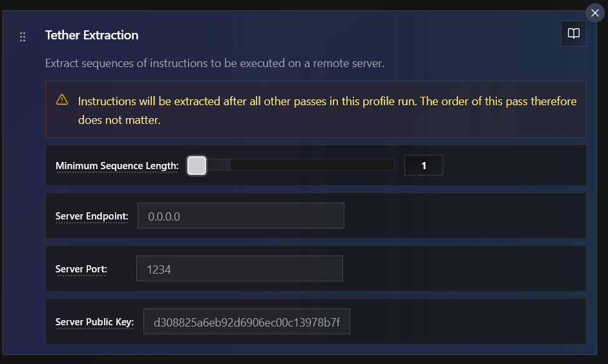This screenshot has width=608, height=364.
Task: Click the Minimum Sequence Length label
Action: tap(117, 166)
